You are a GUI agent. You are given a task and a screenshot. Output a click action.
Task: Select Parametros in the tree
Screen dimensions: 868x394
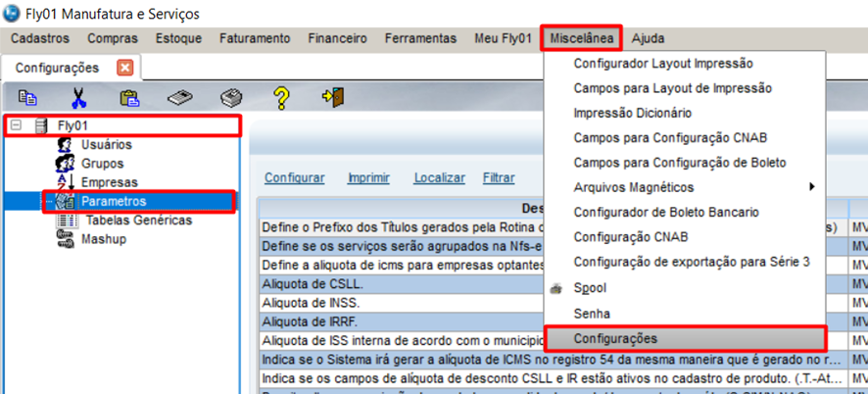pos(114,201)
